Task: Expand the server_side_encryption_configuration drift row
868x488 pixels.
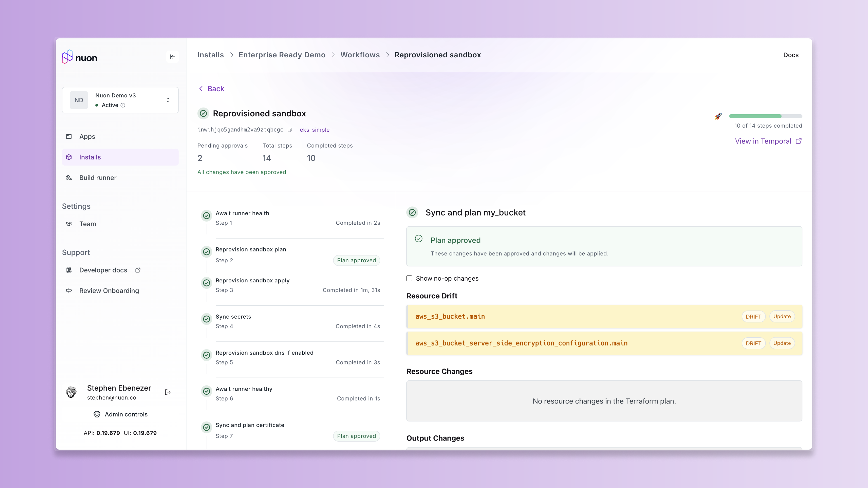Action: click(x=573, y=343)
